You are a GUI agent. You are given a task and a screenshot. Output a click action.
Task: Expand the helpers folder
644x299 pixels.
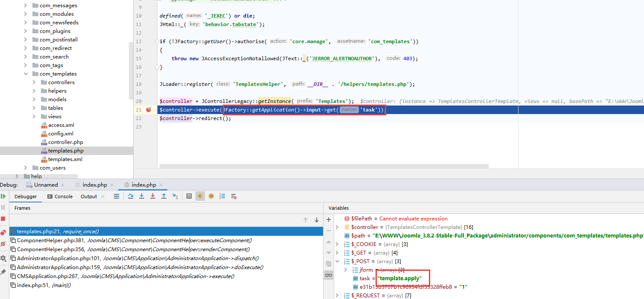34,91
